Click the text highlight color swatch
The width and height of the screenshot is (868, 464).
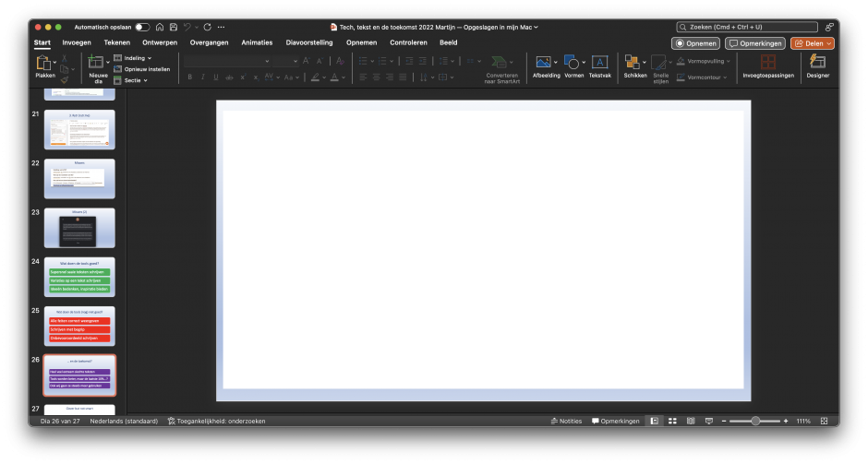coord(315,77)
